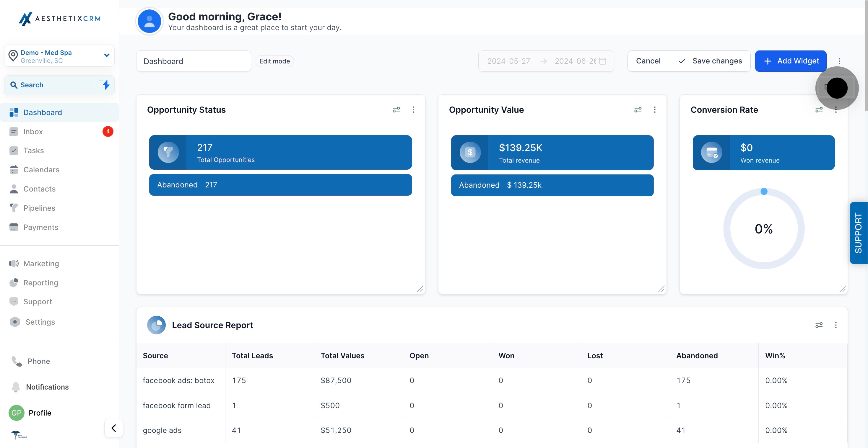Expand the Demo - Med Spa location dropdown

click(106, 55)
